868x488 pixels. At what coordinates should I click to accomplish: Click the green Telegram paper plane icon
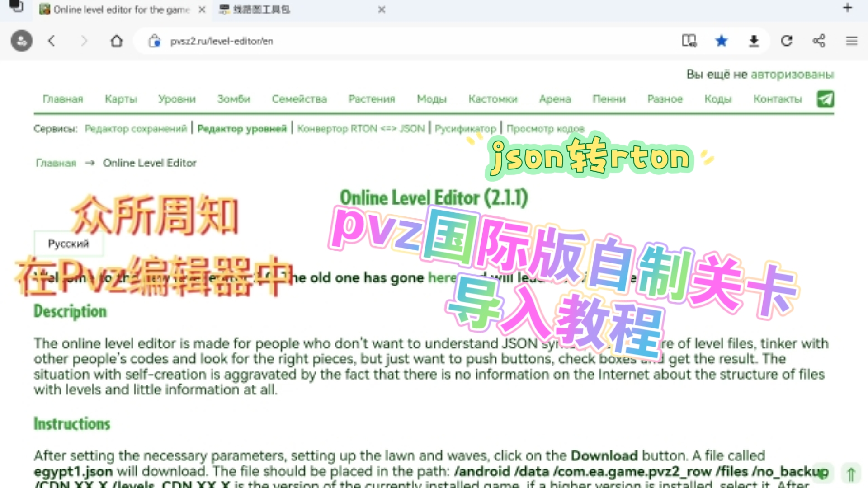pos(825,99)
